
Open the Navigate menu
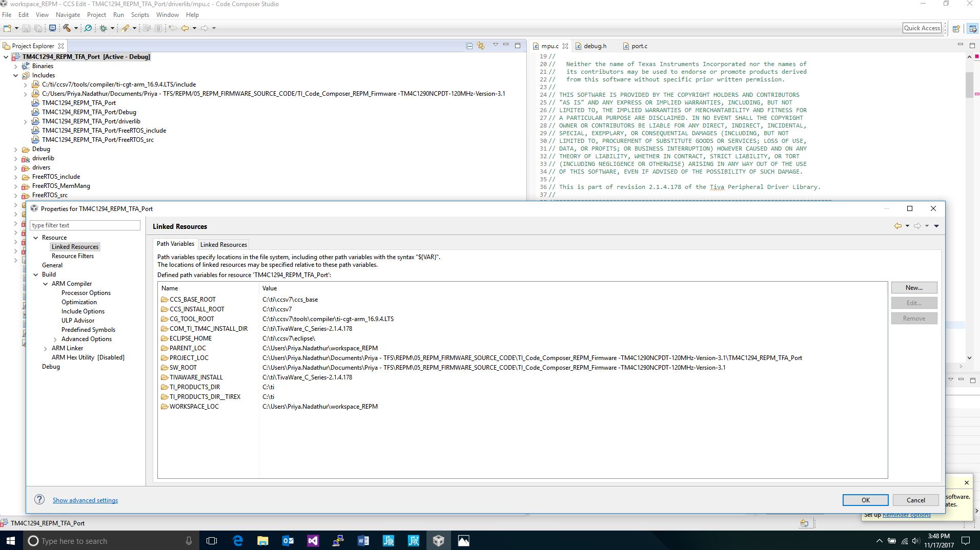[68, 15]
